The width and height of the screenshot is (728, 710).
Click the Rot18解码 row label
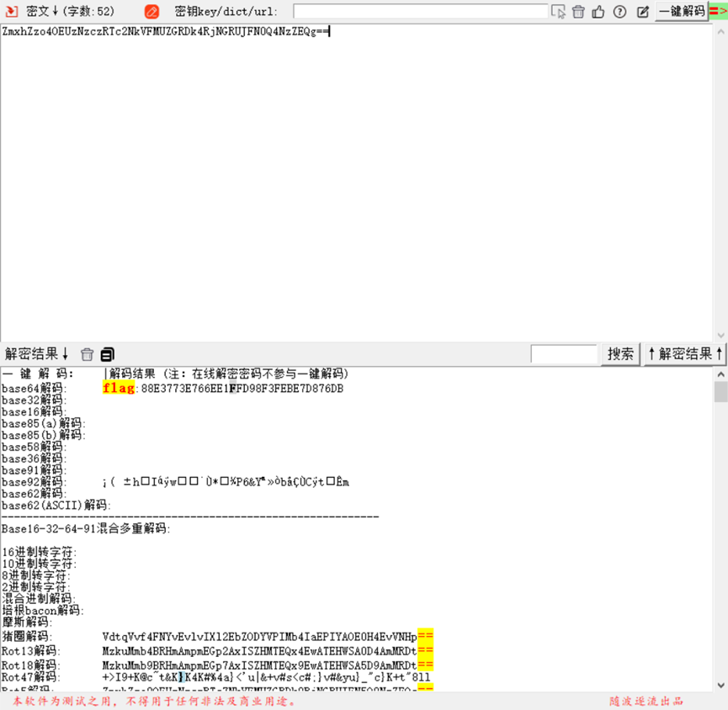pos(30,665)
